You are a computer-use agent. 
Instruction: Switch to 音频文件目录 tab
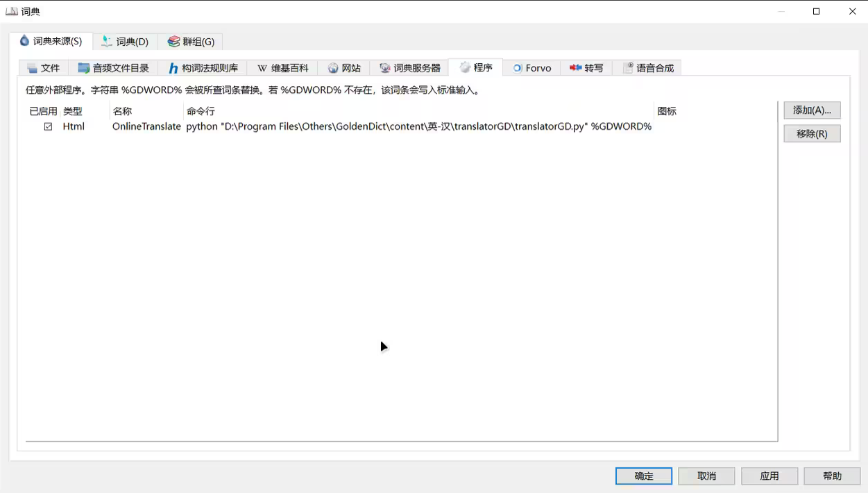(x=114, y=68)
